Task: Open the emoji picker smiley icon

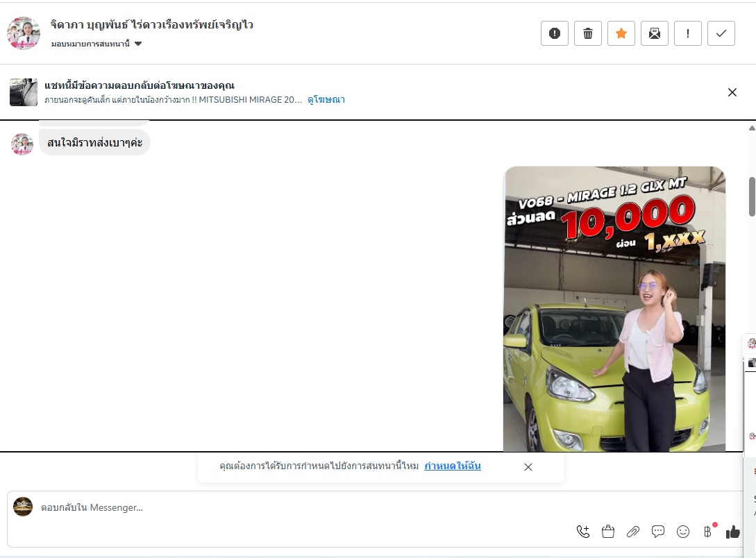Action: tap(683, 532)
